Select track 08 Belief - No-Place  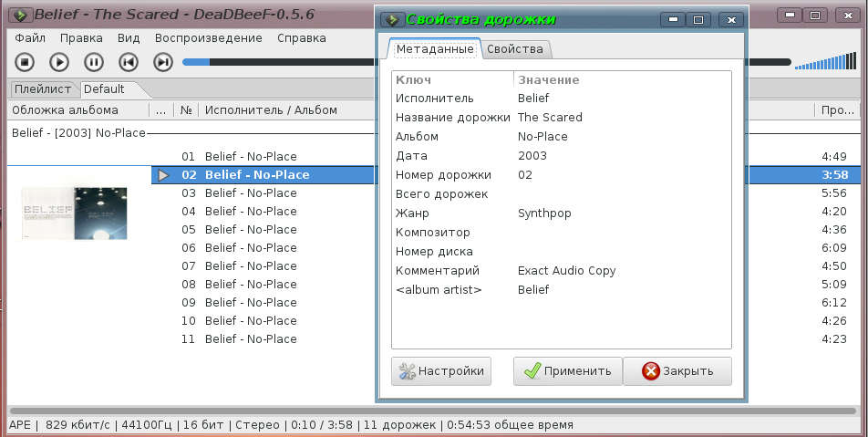point(263,284)
